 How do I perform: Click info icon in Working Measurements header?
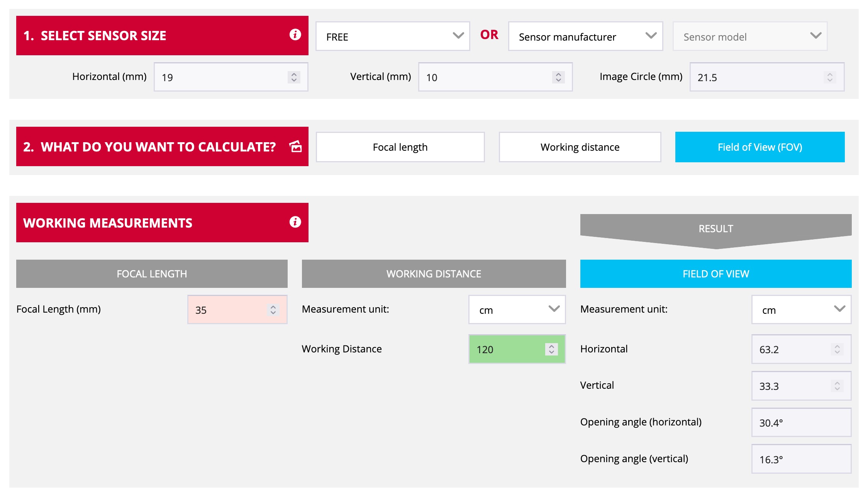point(295,222)
